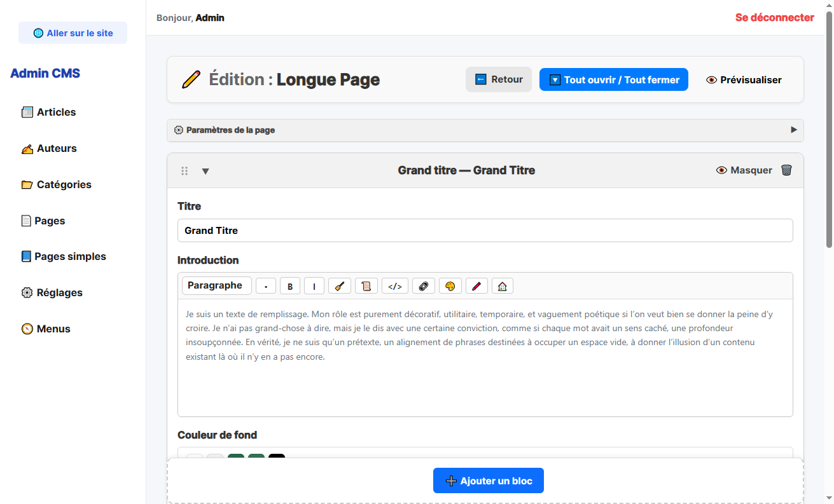Collapse the Grand titre block using its arrow
Image resolution: width=834 pixels, height=504 pixels.
[x=205, y=171]
